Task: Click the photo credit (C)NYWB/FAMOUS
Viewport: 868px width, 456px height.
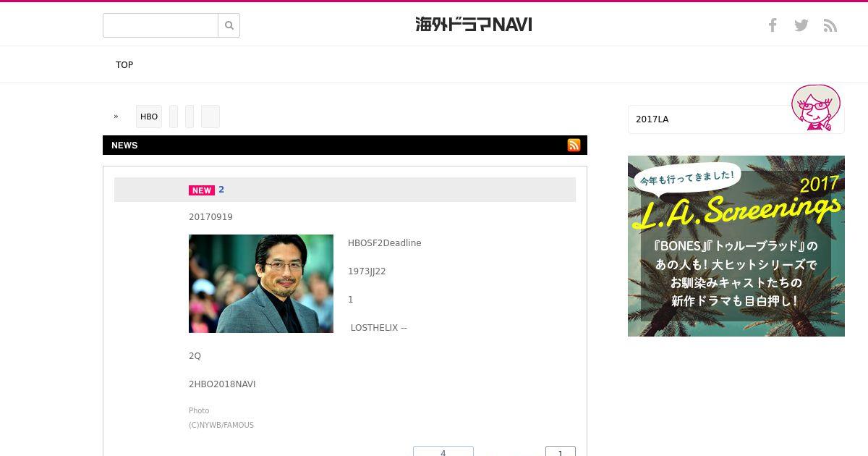Action: (x=221, y=426)
